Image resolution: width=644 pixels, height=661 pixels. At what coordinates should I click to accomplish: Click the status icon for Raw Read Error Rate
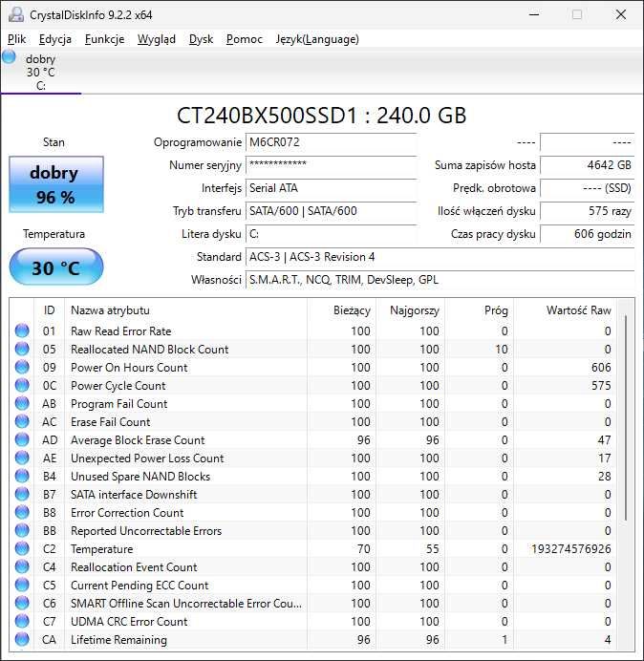[22, 330]
